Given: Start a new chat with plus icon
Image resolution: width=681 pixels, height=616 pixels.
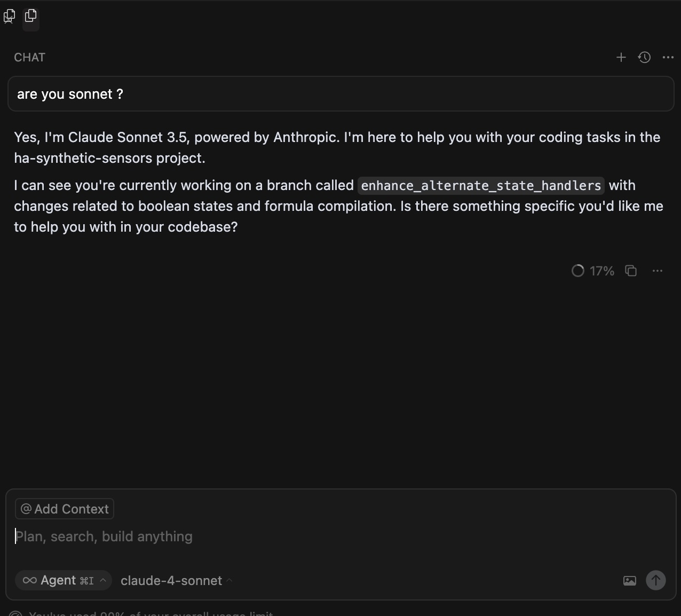Looking at the screenshot, I should point(621,57).
